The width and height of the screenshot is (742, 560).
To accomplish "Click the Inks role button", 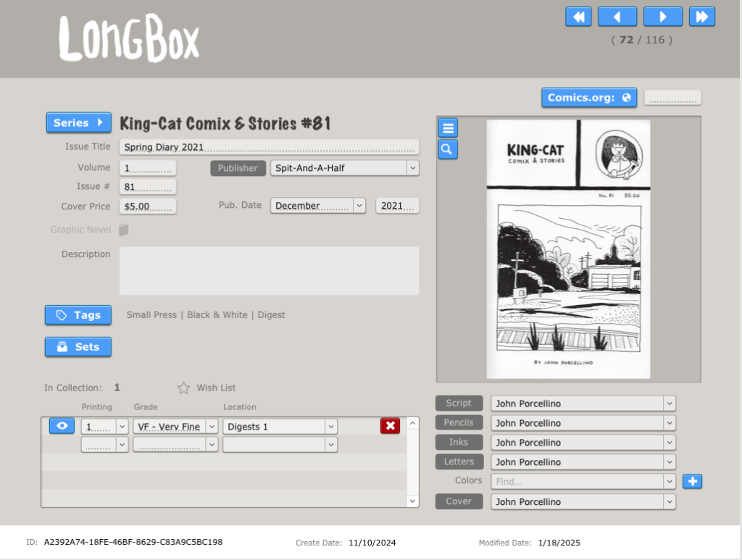I will (x=459, y=442).
